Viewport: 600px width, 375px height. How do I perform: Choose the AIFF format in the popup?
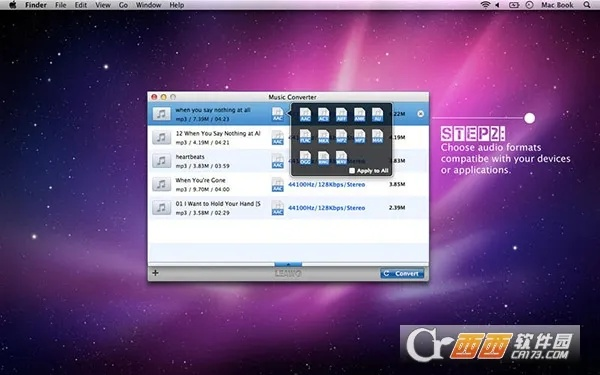click(341, 114)
